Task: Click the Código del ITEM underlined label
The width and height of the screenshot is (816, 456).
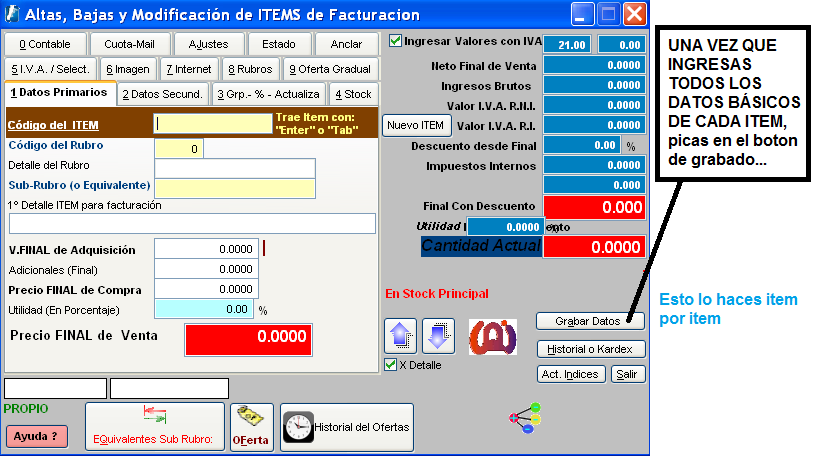Action: (x=53, y=125)
